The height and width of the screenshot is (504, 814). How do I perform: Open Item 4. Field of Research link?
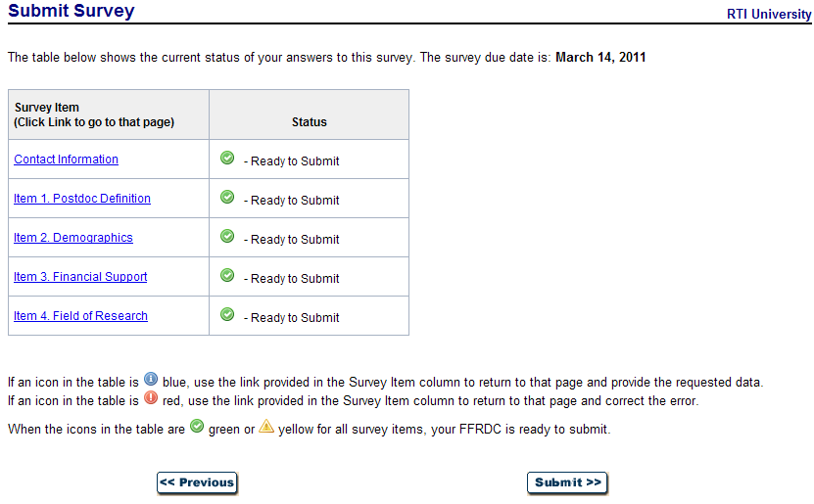click(x=80, y=316)
